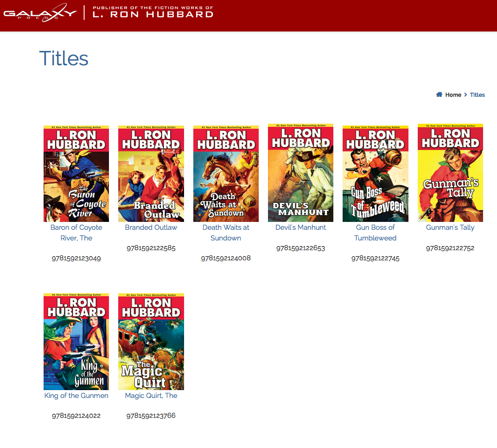This screenshot has width=497, height=448.
Task: Click the 'Gunman's Tally' title link
Action: pos(450,227)
